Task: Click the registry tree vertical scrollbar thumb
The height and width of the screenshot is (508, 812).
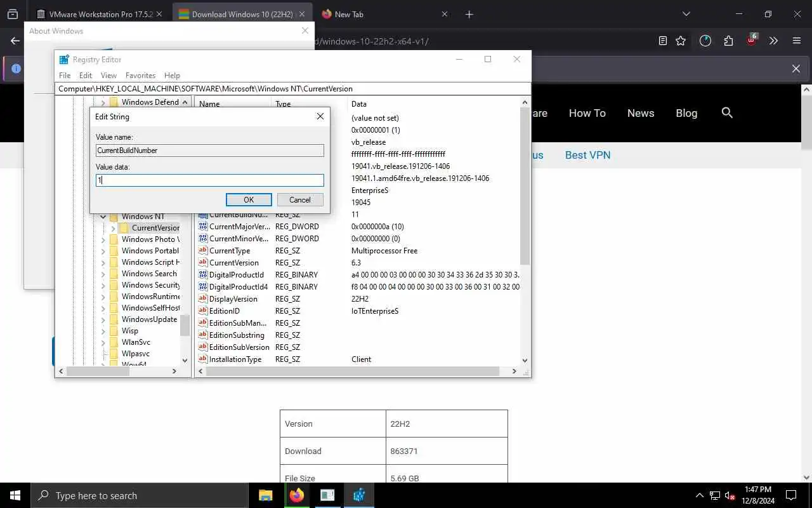Action: (185, 325)
